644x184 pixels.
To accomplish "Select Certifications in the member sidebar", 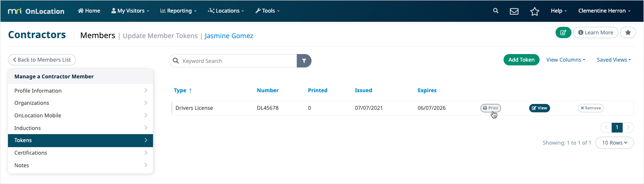I will point(80,153).
